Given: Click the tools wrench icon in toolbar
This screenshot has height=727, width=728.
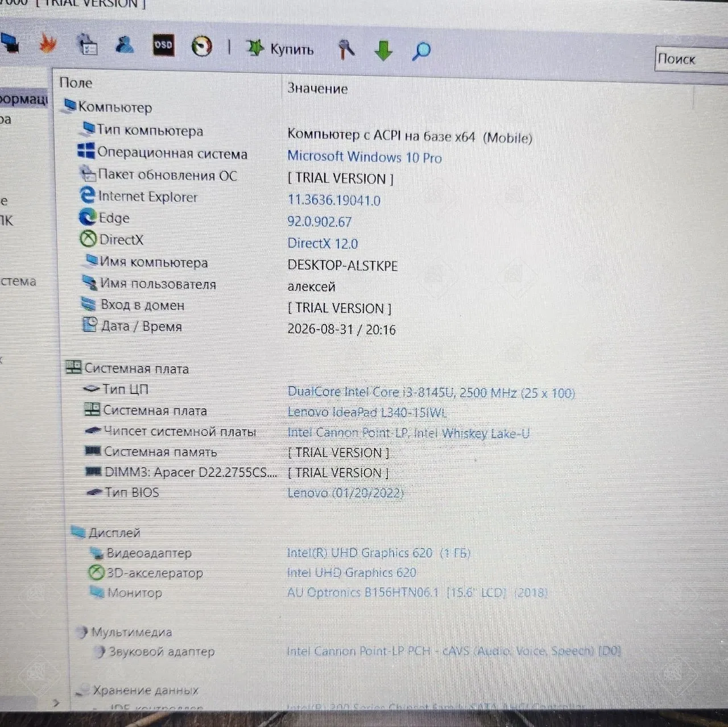Looking at the screenshot, I should [x=346, y=49].
